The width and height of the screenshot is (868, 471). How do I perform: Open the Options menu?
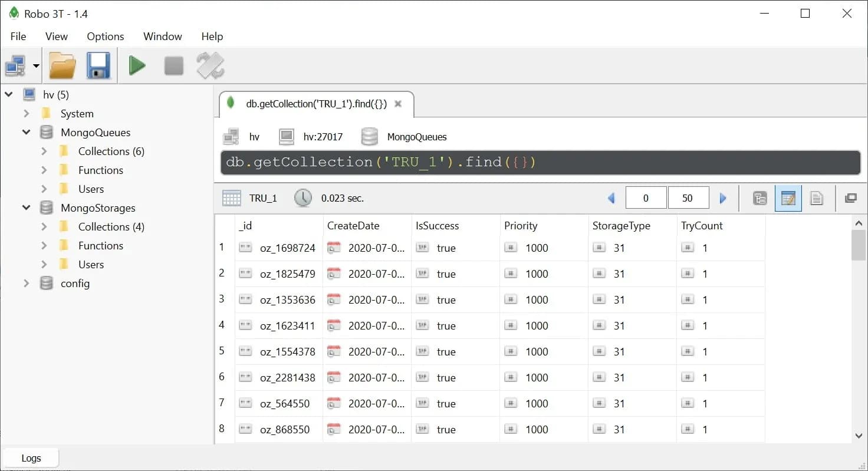(x=106, y=37)
